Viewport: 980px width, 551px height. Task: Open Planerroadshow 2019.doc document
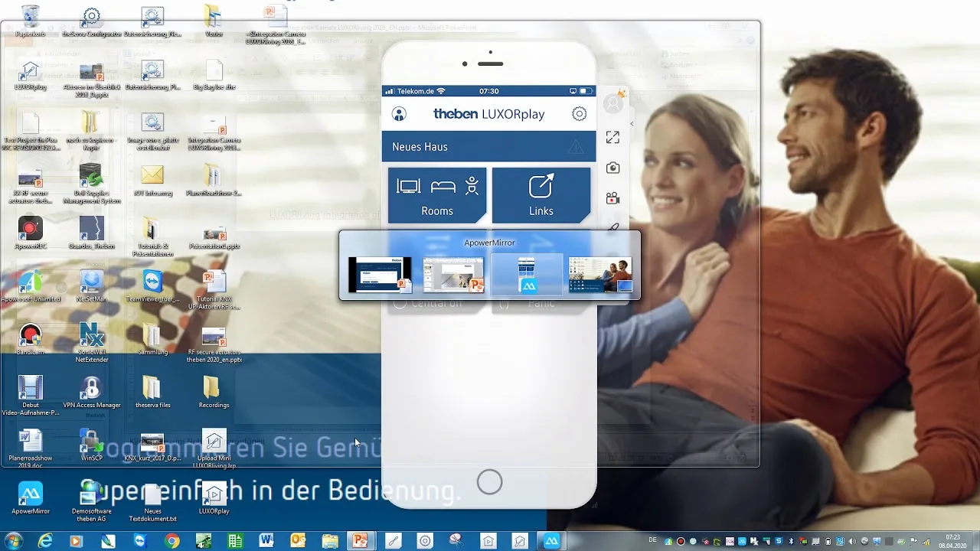[31, 449]
